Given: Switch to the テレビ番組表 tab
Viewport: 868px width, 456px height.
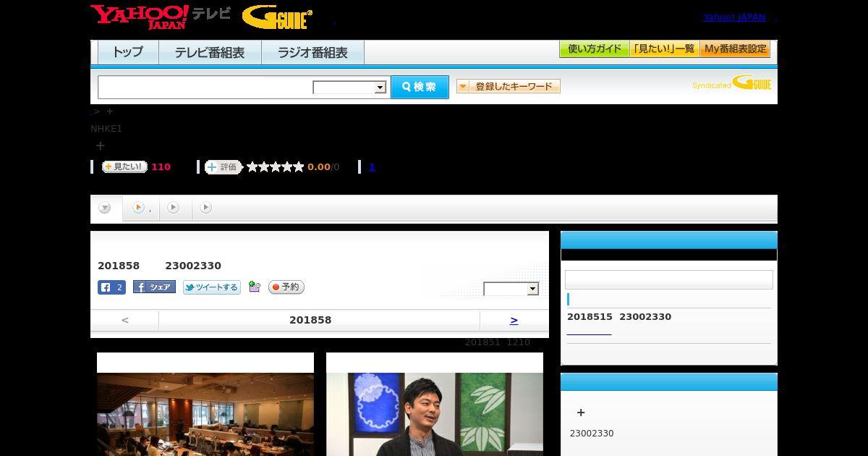Looking at the screenshot, I should click(x=210, y=52).
